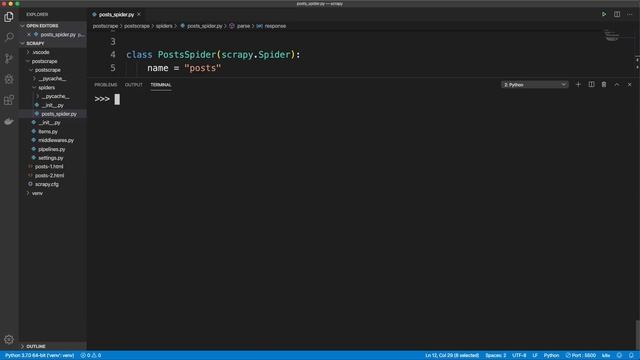Open Extensions view
The height and width of the screenshot is (360, 640).
pos(9,100)
